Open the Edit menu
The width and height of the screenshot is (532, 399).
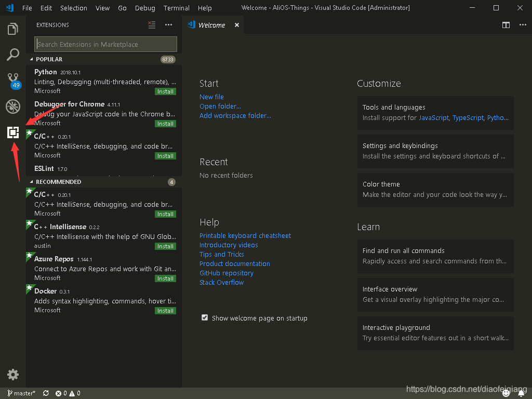pyautogui.click(x=46, y=8)
